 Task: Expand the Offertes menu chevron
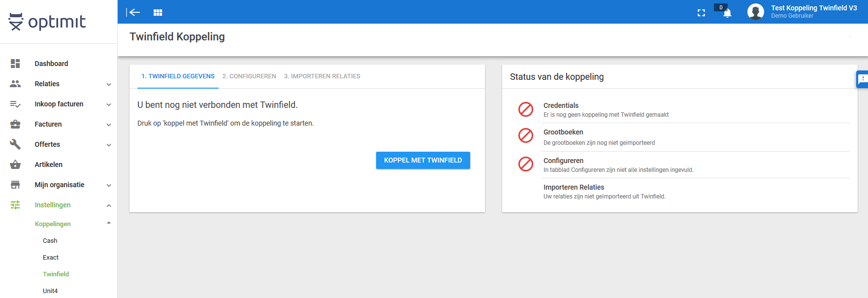coord(109,145)
